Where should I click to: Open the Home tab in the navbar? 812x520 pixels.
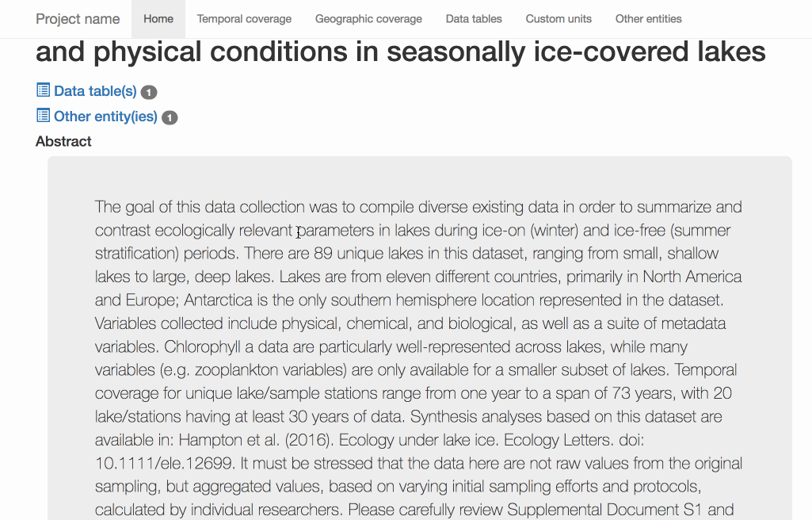tap(158, 19)
